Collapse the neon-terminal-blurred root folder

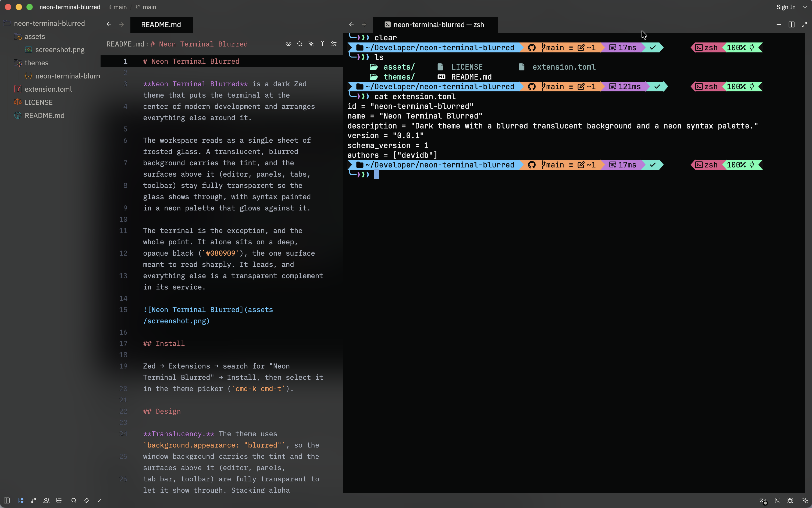(49, 23)
